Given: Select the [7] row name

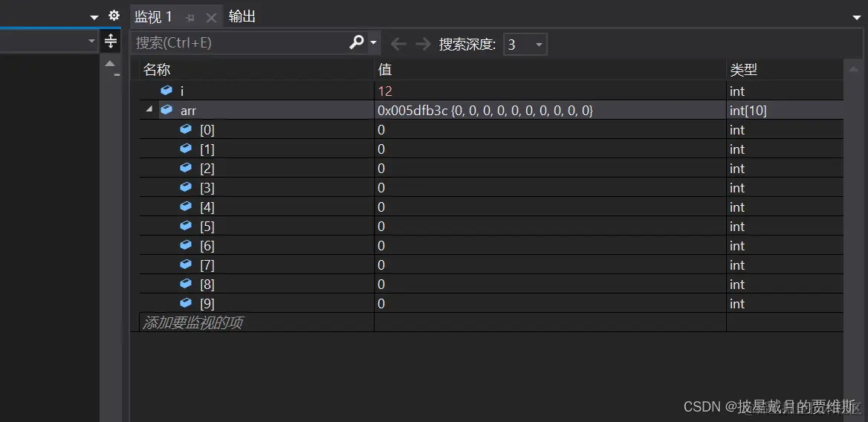Looking at the screenshot, I should [x=207, y=265].
